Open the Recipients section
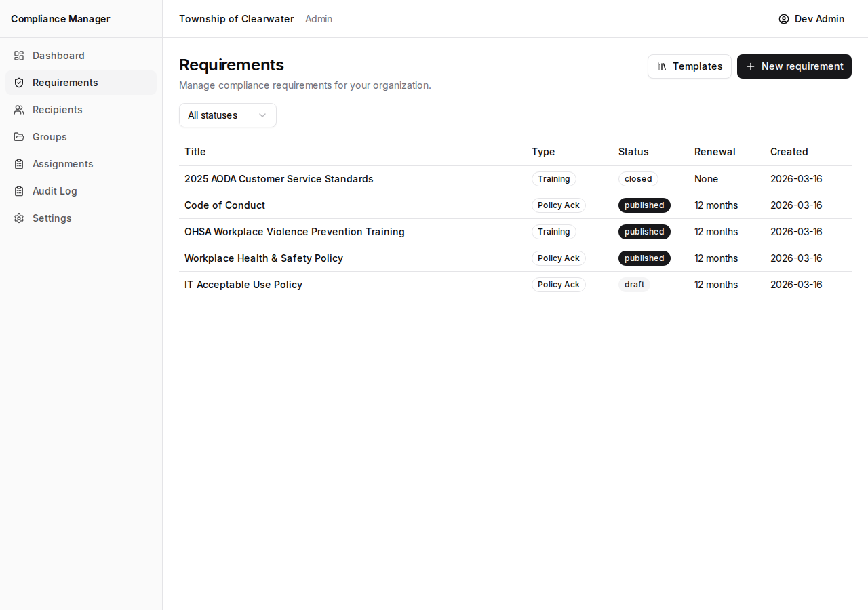 coord(81,110)
